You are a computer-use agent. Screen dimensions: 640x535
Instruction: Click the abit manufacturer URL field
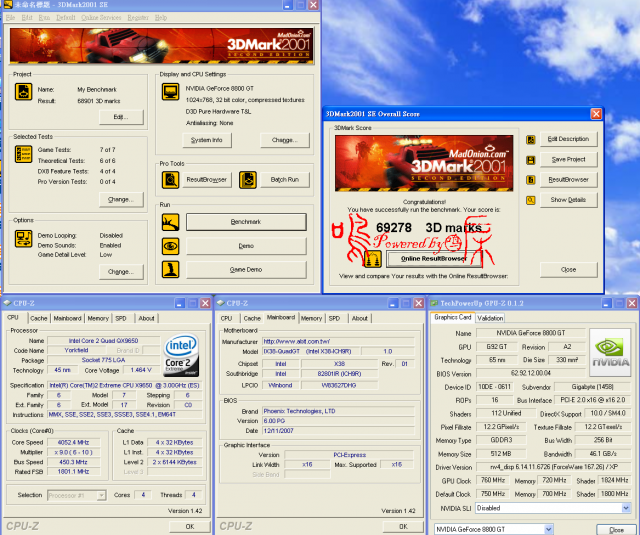[338, 341]
